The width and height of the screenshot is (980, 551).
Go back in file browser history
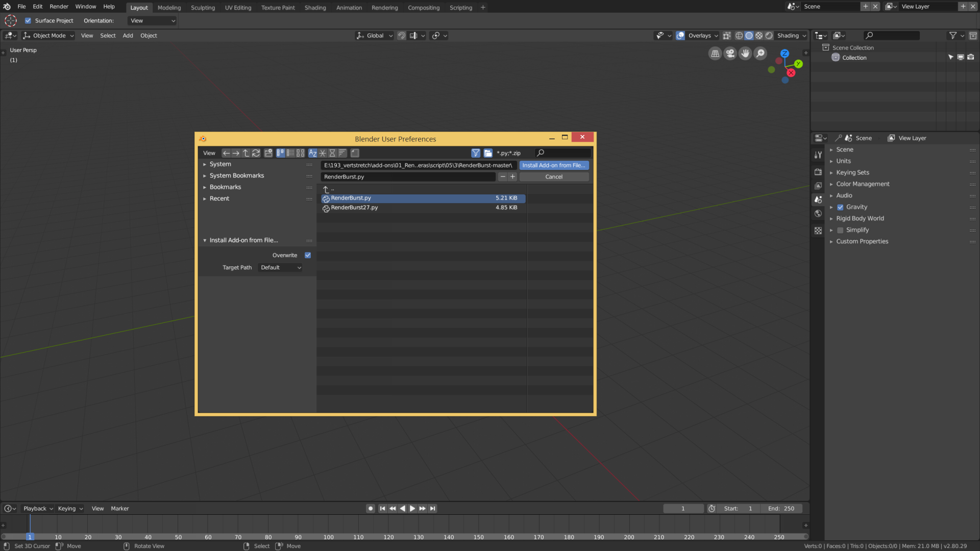click(x=226, y=153)
